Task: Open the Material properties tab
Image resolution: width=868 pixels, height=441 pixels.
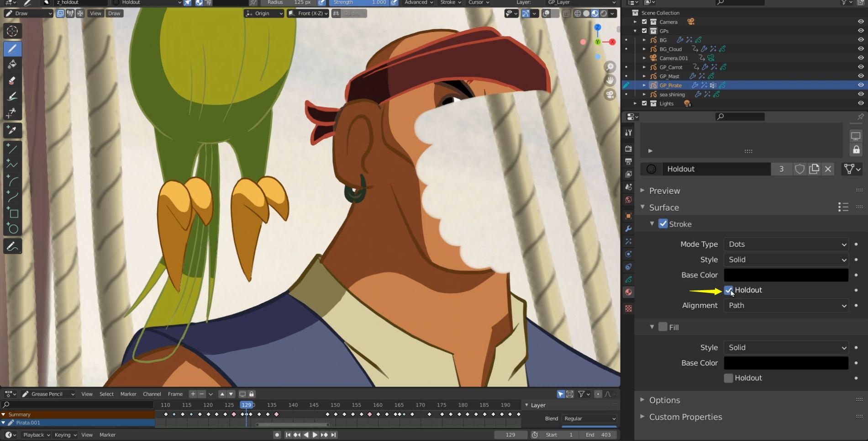Action: [x=629, y=292]
